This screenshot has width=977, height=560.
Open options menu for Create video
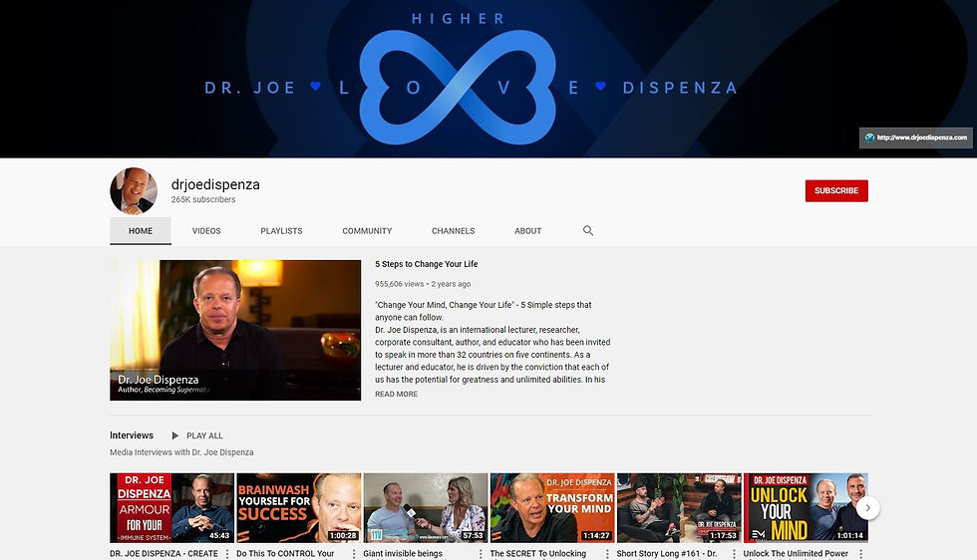(x=227, y=554)
